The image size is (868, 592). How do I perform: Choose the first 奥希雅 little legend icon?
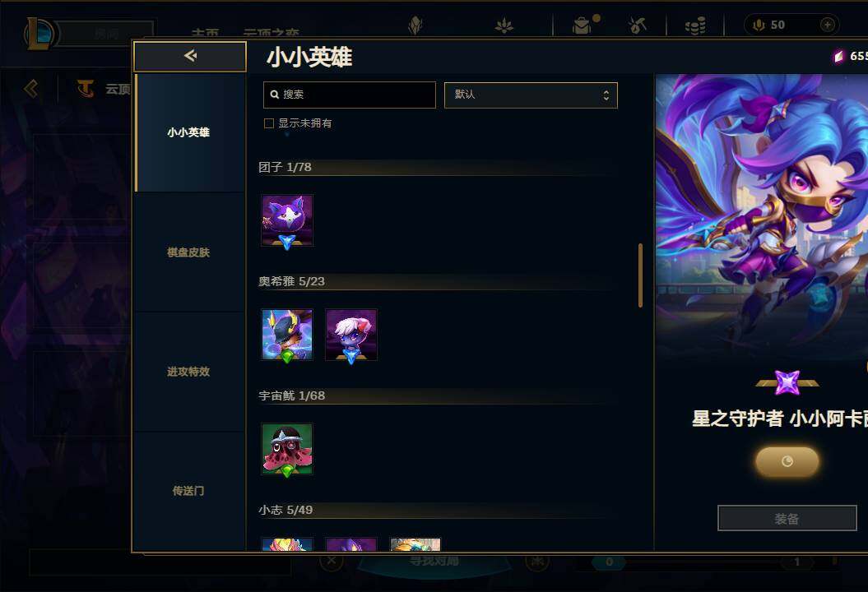click(x=287, y=335)
